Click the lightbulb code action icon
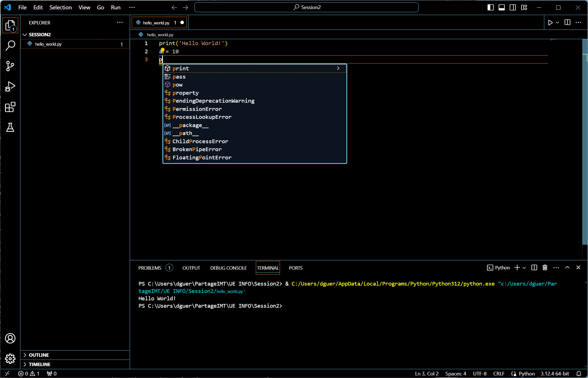Viewport: 588px width, 378px height. coord(162,50)
